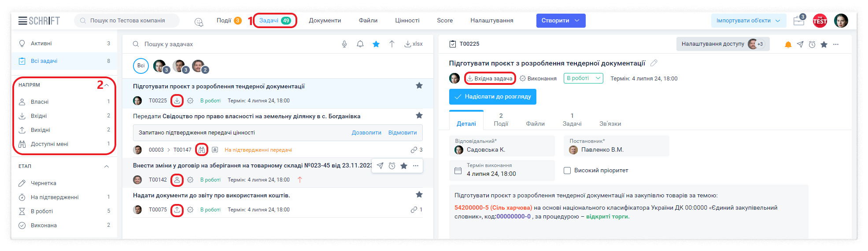Check the Високий пріоритет checkbox
The width and height of the screenshot is (868, 251).
tap(567, 171)
